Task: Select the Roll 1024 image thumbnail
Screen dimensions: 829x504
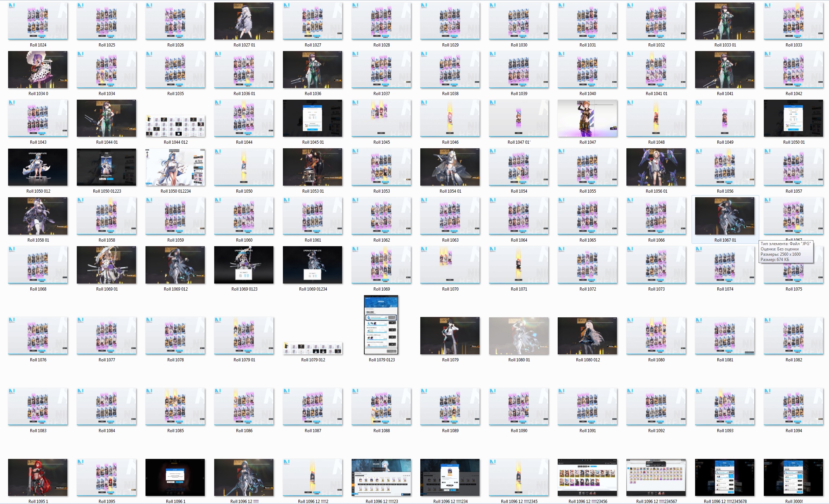Action: pyautogui.click(x=38, y=21)
